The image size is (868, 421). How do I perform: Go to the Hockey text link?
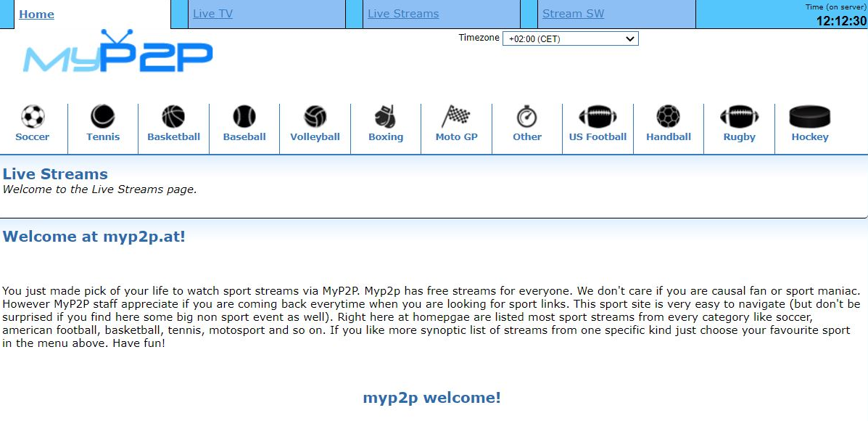click(810, 136)
